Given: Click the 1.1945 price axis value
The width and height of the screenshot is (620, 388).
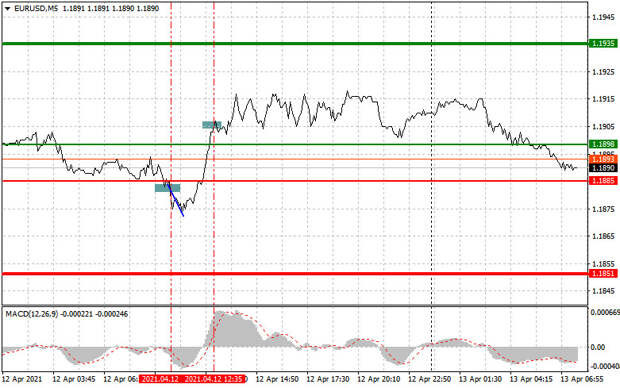Looking at the screenshot, I should pyautogui.click(x=603, y=17).
